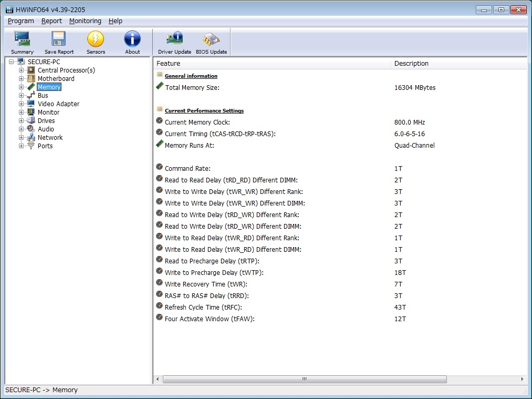532x399 pixels.
Task: Click the Video Adapter tree icon
Action: 31,104
